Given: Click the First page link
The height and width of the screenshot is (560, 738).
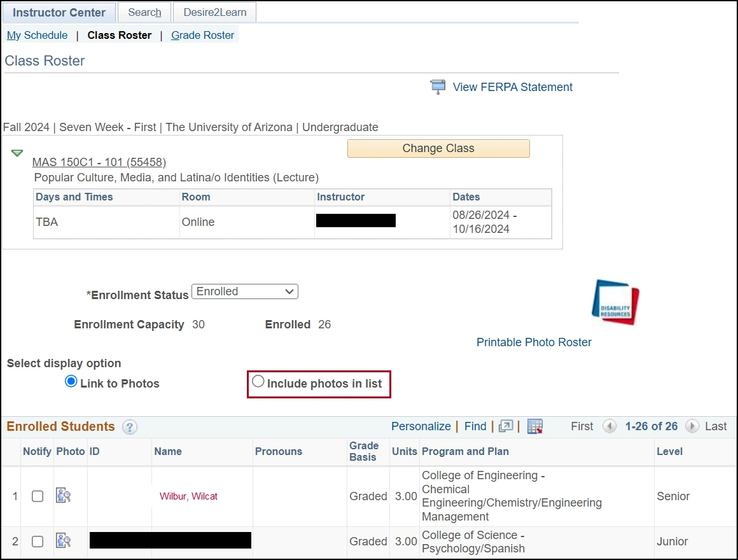Looking at the screenshot, I should point(581,426).
